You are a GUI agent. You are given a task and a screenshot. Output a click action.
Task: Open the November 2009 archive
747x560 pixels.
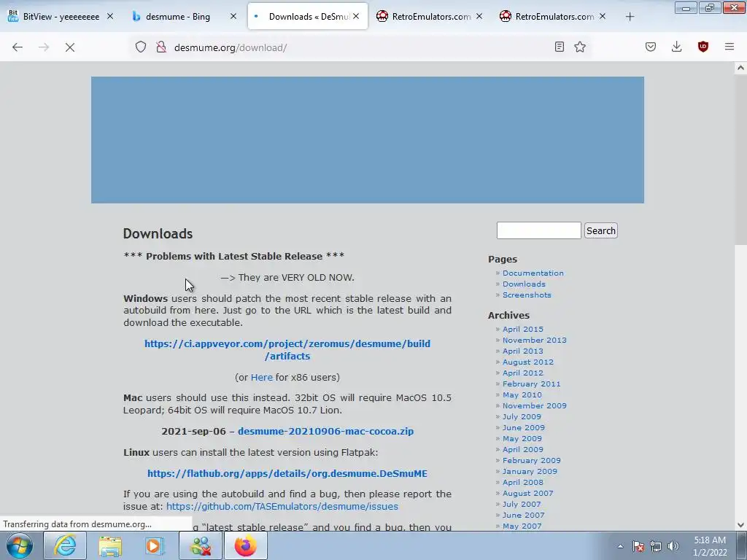535,405
